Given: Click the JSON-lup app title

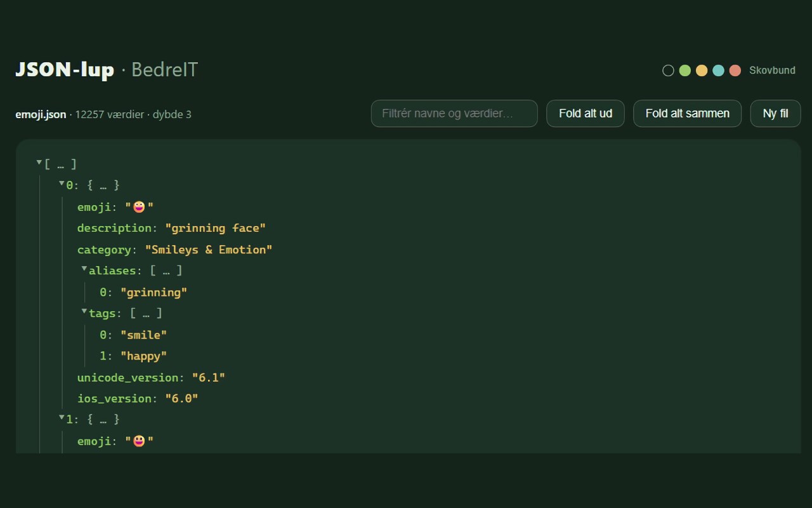Looking at the screenshot, I should (x=65, y=70).
